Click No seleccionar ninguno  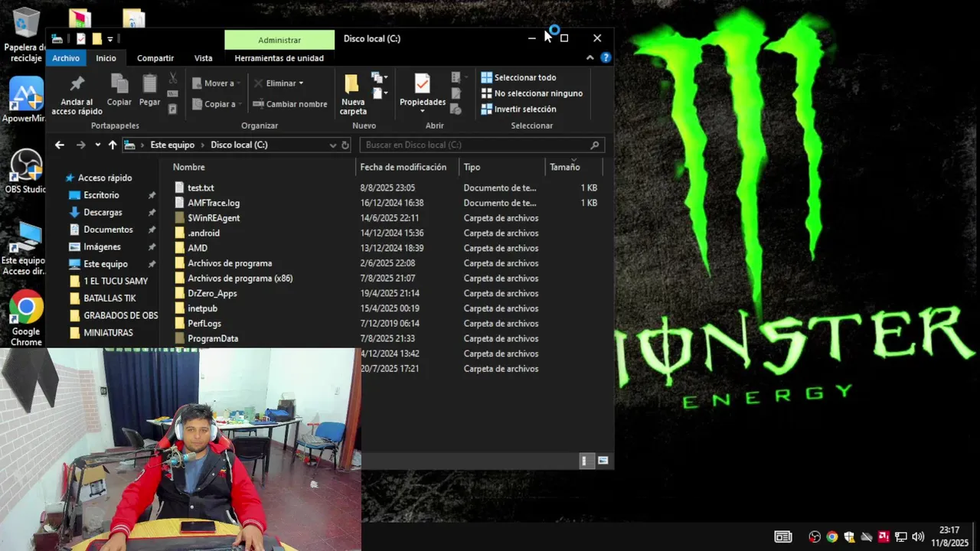click(531, 93)
